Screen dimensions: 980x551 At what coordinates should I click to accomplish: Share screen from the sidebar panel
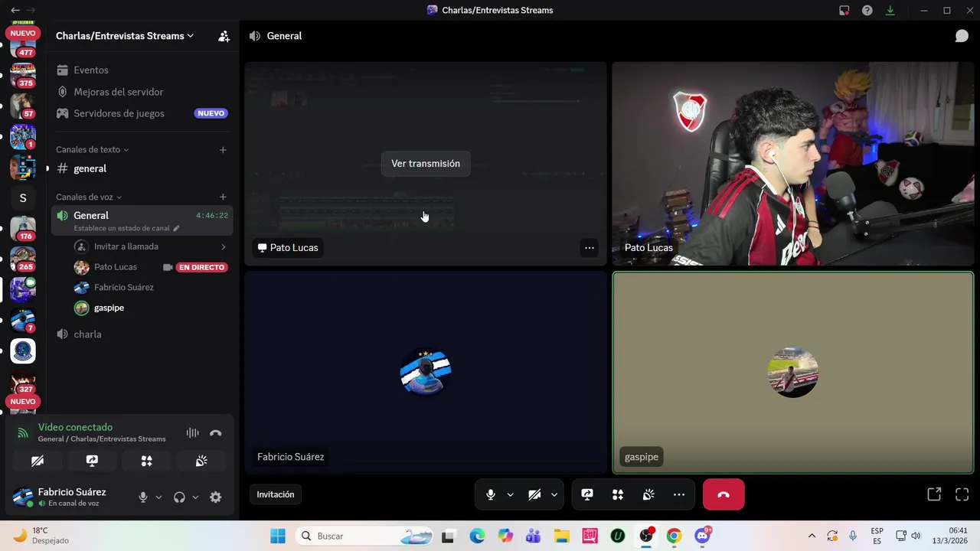click(x=92, y=461)
